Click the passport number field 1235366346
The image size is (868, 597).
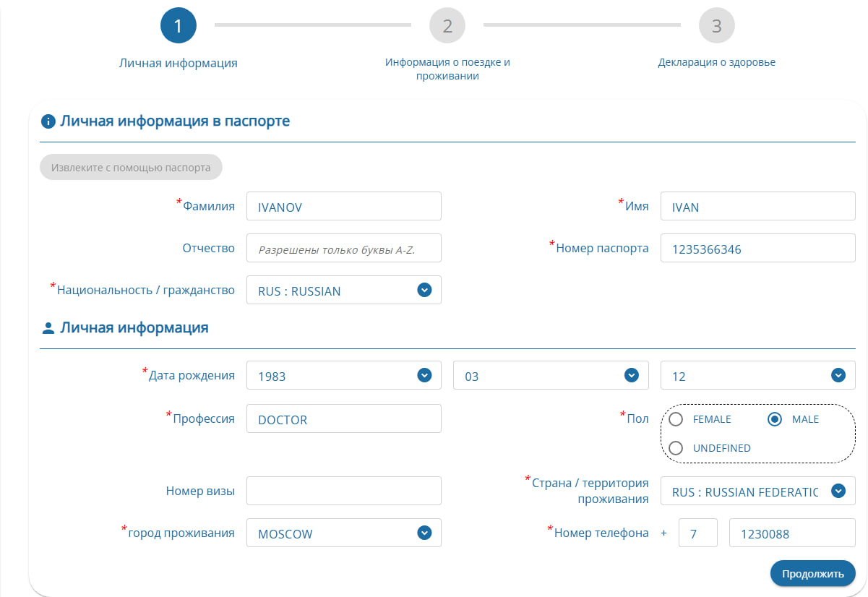(758, 248)
